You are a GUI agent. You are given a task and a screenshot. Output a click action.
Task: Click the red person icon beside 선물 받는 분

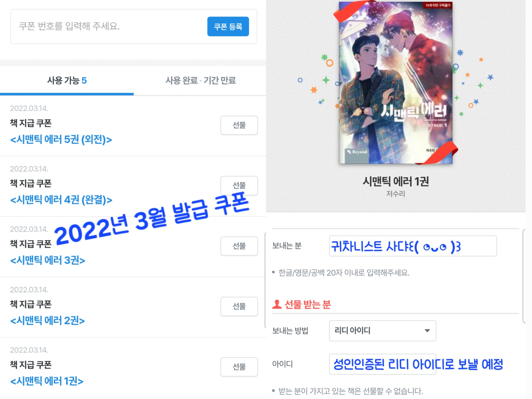tap(277, 304)
